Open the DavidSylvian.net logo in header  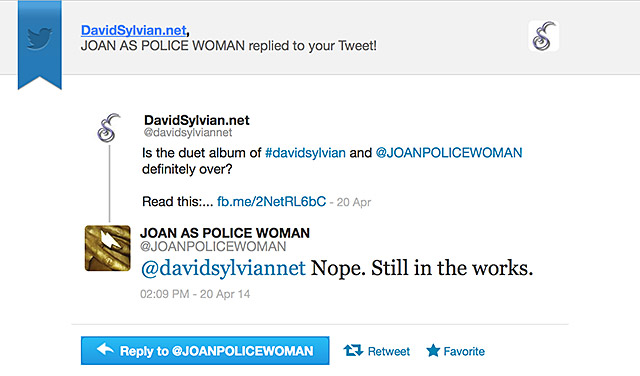(544, 36)
